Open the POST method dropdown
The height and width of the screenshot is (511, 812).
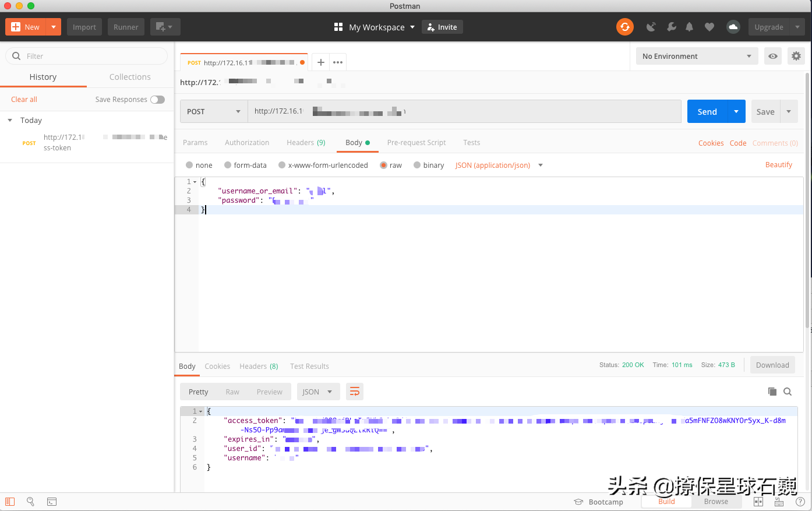click(213, 112)
